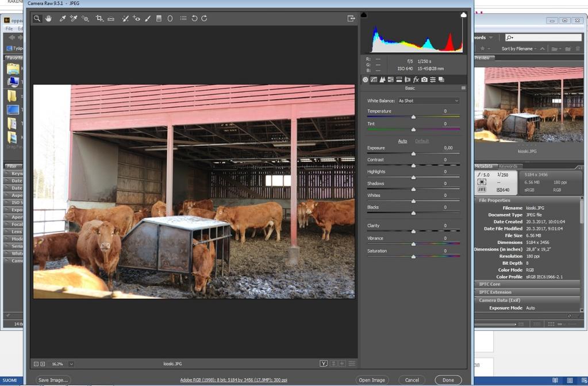Rotate image counterclockwise

[x=194, y=18]
